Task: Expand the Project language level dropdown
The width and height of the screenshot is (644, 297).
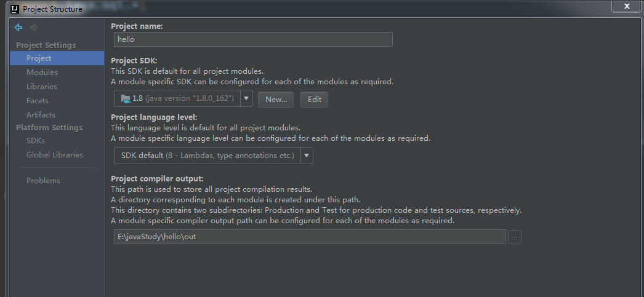Action: click(x=307, y=156)
